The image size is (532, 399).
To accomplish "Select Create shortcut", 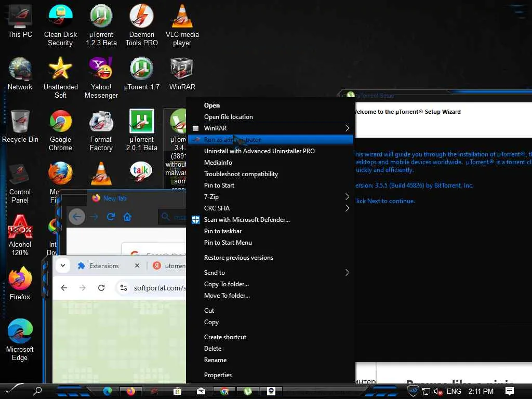I will point(270,337).
